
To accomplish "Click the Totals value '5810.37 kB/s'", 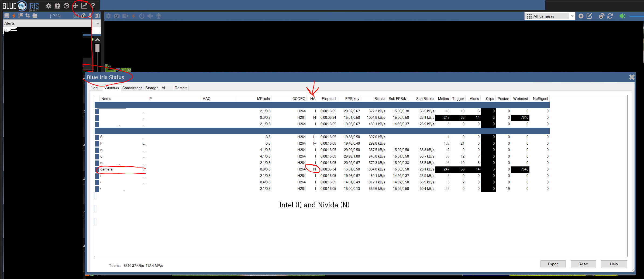I will coord(134,266).
